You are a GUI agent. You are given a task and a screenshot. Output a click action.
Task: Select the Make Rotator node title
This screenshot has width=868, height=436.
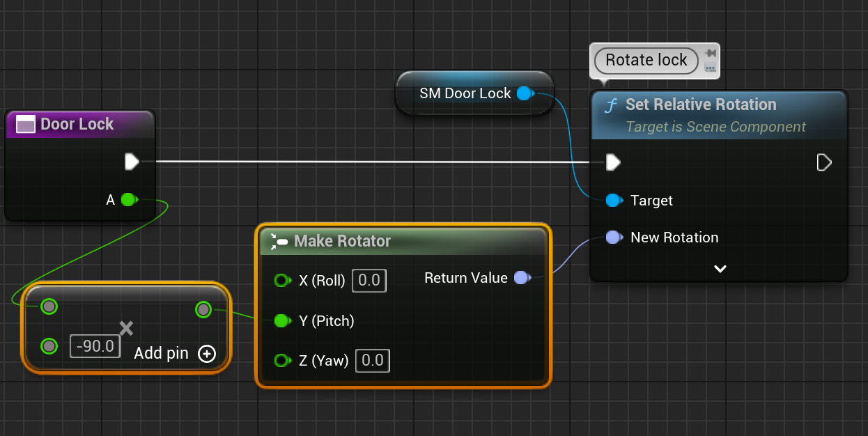click(x=343, y=241)
